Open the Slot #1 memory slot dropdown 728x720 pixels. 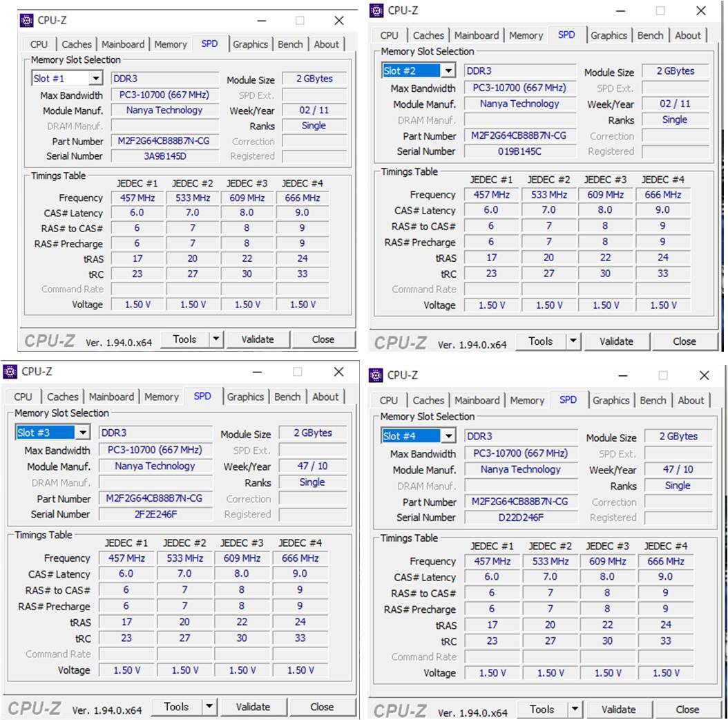(95, 78)
